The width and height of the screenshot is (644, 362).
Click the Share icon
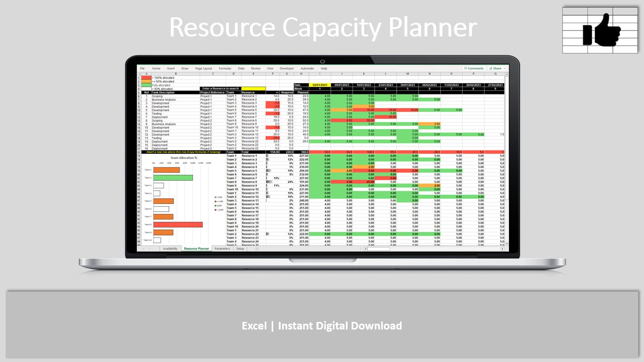tap(491, 68)
